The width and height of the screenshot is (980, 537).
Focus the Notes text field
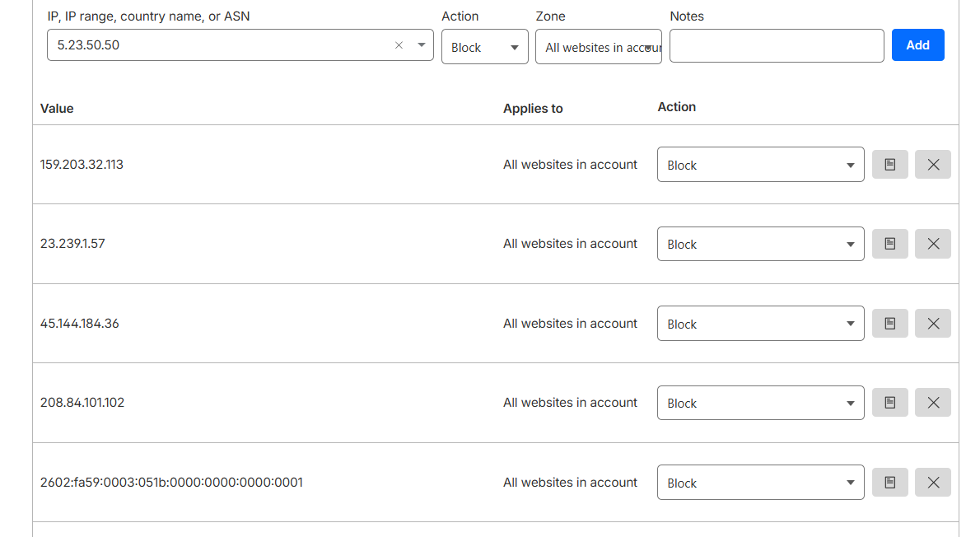pos(776,46)
